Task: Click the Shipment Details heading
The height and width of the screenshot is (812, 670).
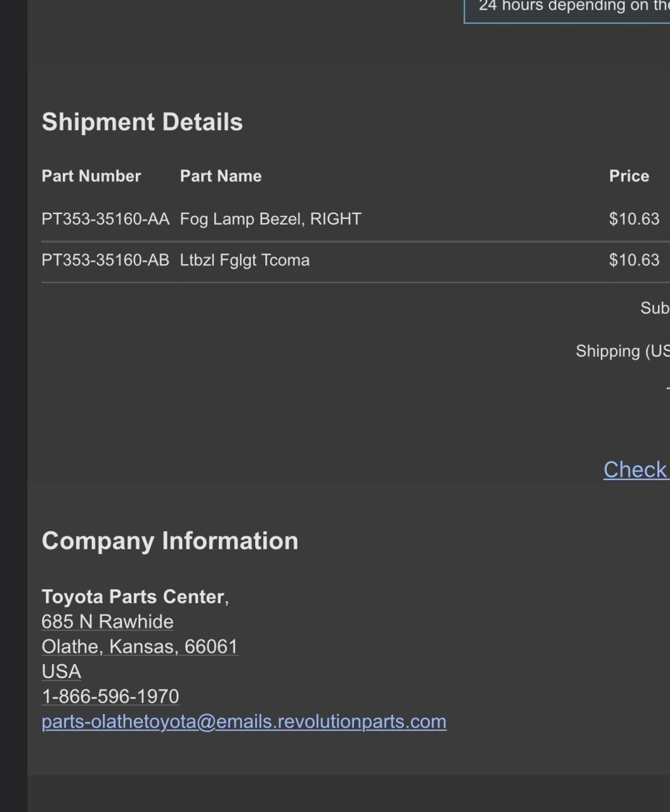Action: point(142,122)
